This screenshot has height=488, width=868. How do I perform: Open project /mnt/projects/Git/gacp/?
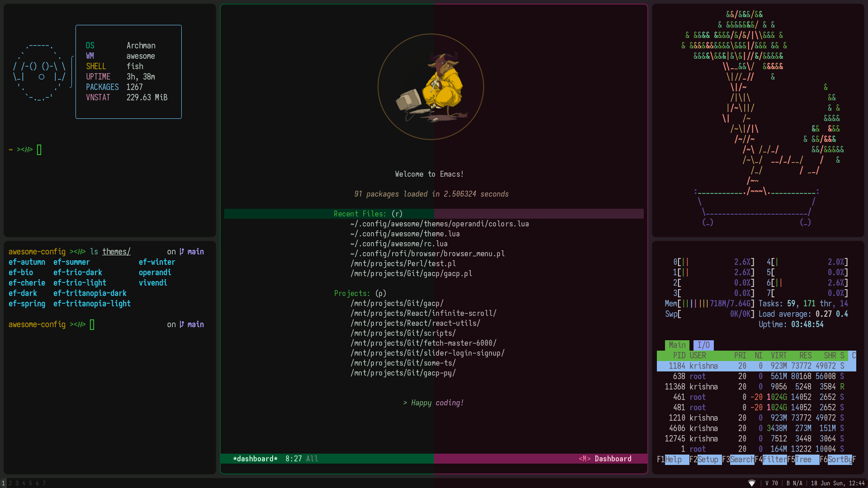[x=397, y=303]
